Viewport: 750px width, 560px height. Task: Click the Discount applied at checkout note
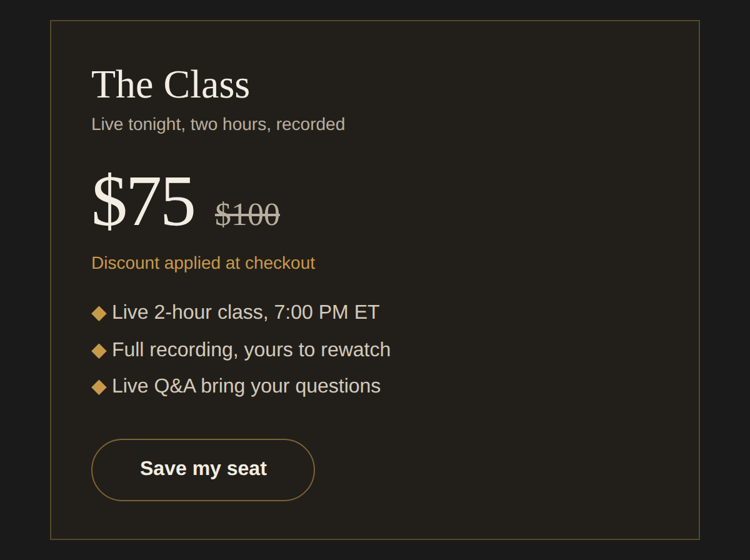pyautogui.click(x=203, y=262)
